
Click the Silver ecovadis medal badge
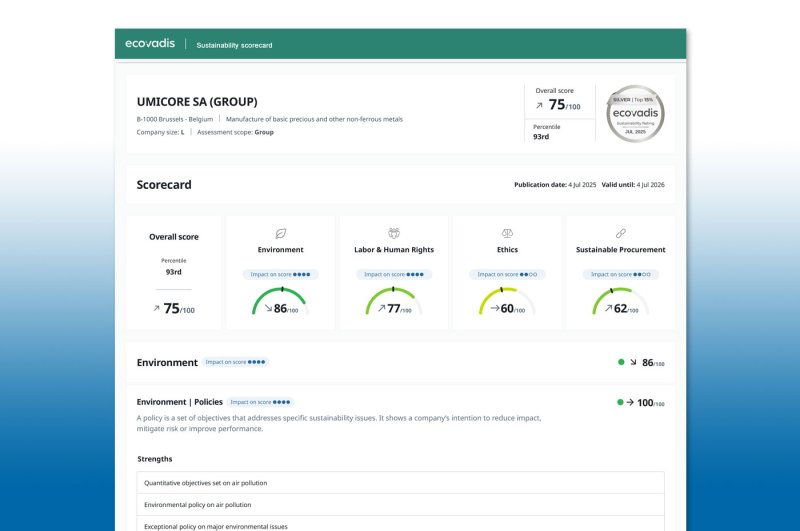pos(635,114)
